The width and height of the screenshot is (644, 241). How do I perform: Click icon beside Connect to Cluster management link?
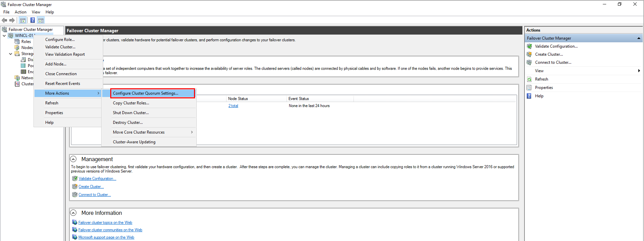tap(75, 195)
